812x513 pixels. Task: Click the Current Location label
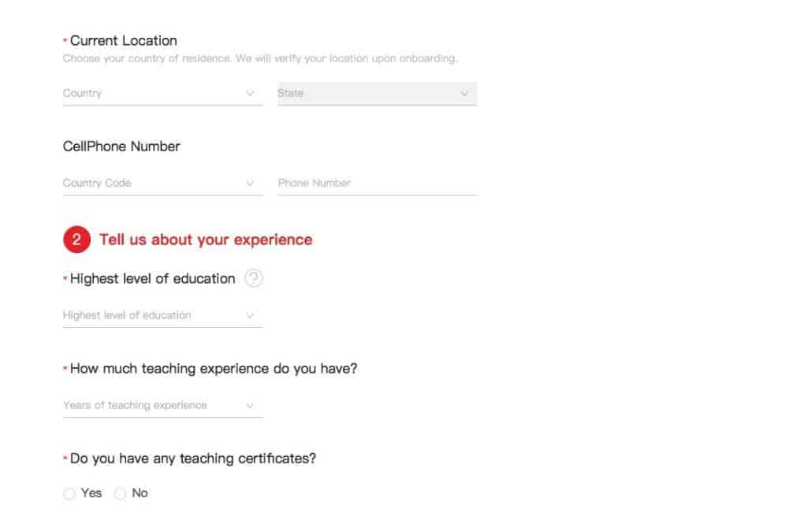pyautogui.click(x=123, y=40)
